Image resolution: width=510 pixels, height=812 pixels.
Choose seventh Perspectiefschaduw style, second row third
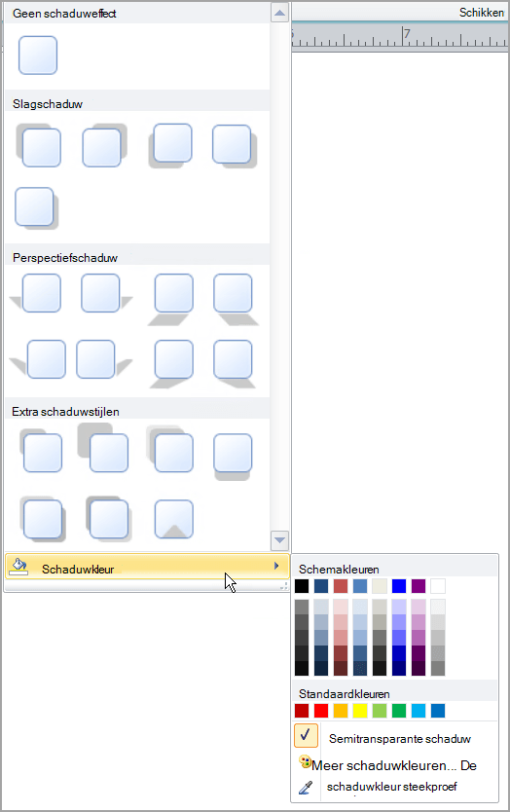171,364
